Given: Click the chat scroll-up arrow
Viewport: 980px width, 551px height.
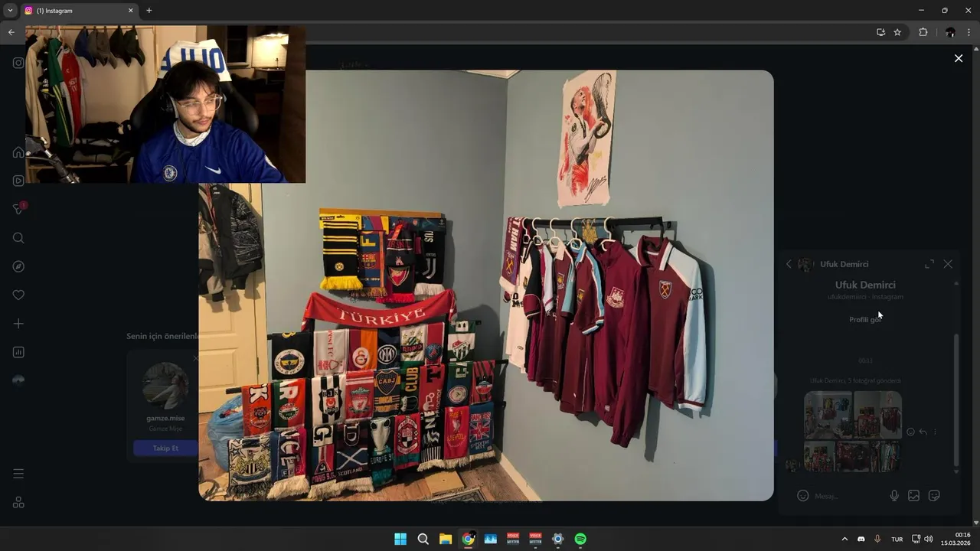Looking at the screenshot, I should pos(955,284).
